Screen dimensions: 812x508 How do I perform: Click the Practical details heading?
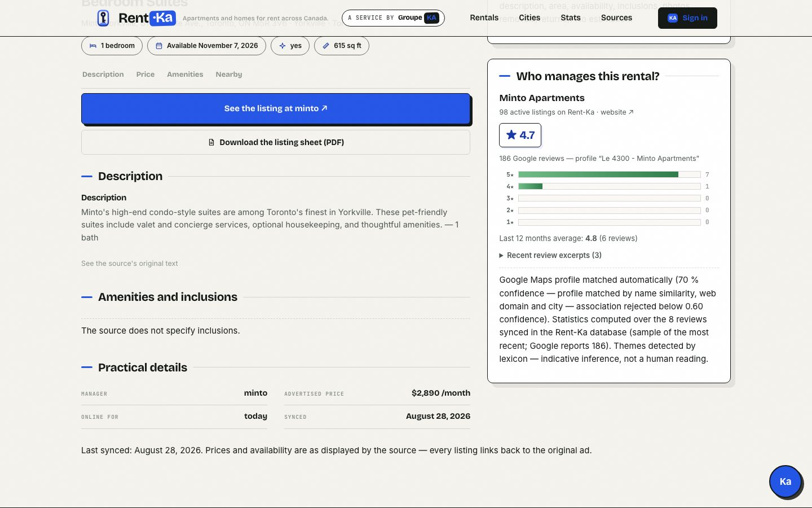click(x=143, y=367)
